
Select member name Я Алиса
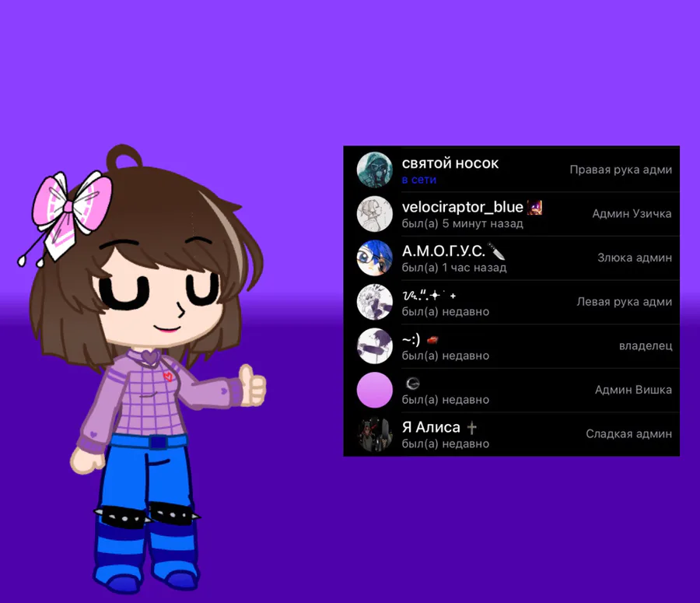(x=431, y=427)
